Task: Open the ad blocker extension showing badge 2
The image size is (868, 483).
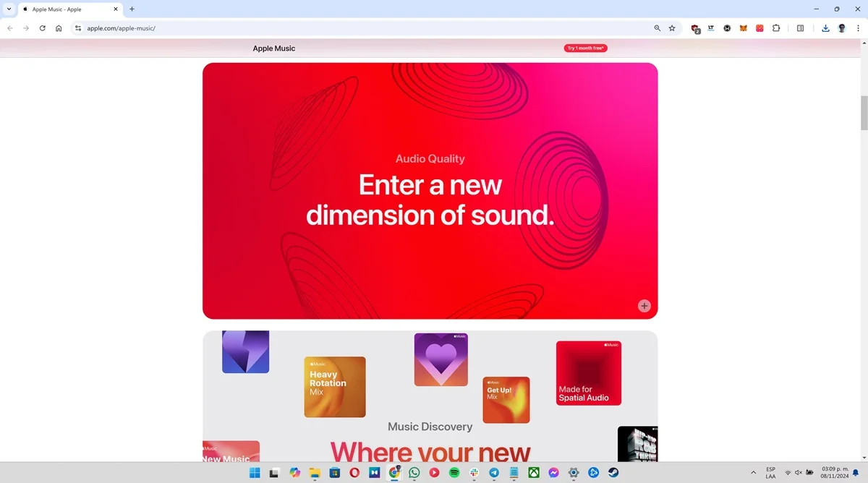Action: coord(694,27)
